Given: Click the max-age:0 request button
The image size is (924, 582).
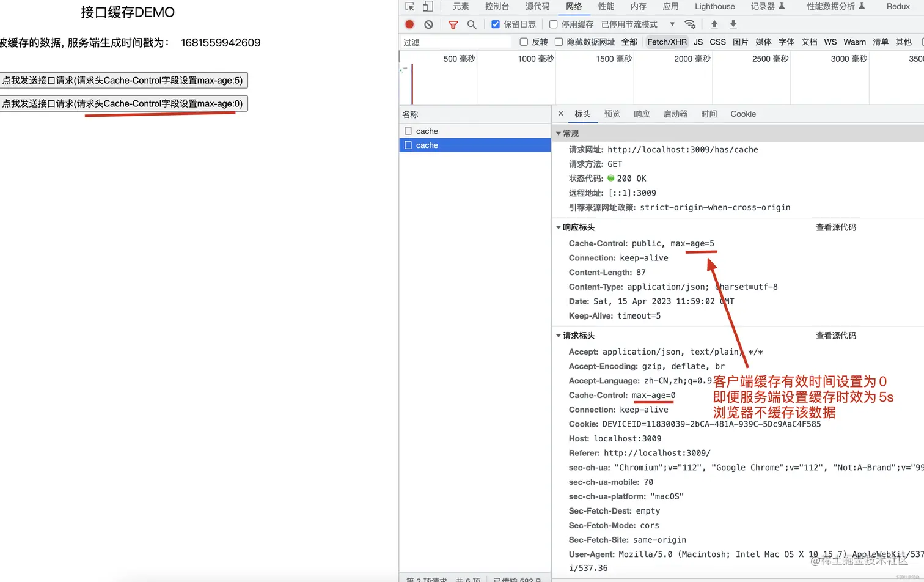Looking at the screenshot, I should click(x=123, y=103).
